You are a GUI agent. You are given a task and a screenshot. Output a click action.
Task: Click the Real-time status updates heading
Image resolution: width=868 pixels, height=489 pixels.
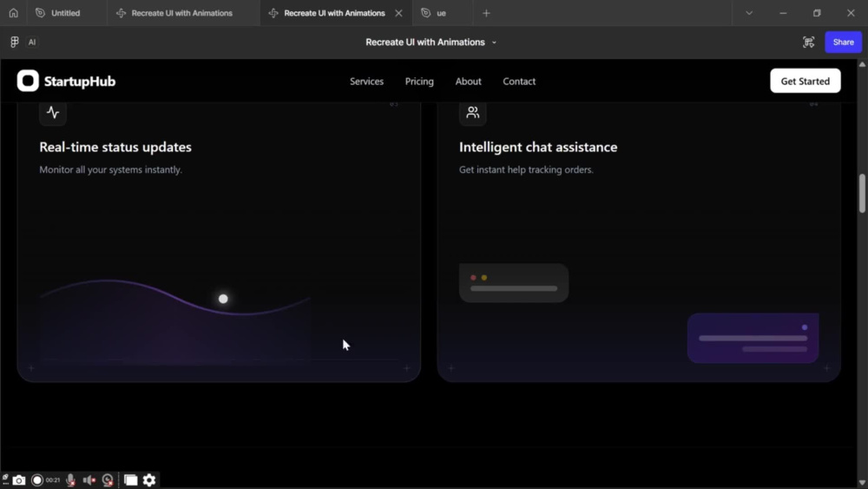click(115, 147)
